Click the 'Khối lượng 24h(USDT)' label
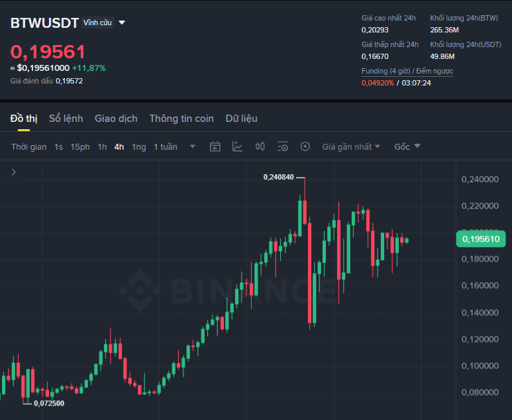This screenshot has width=512, height=420. pos(466,45)
